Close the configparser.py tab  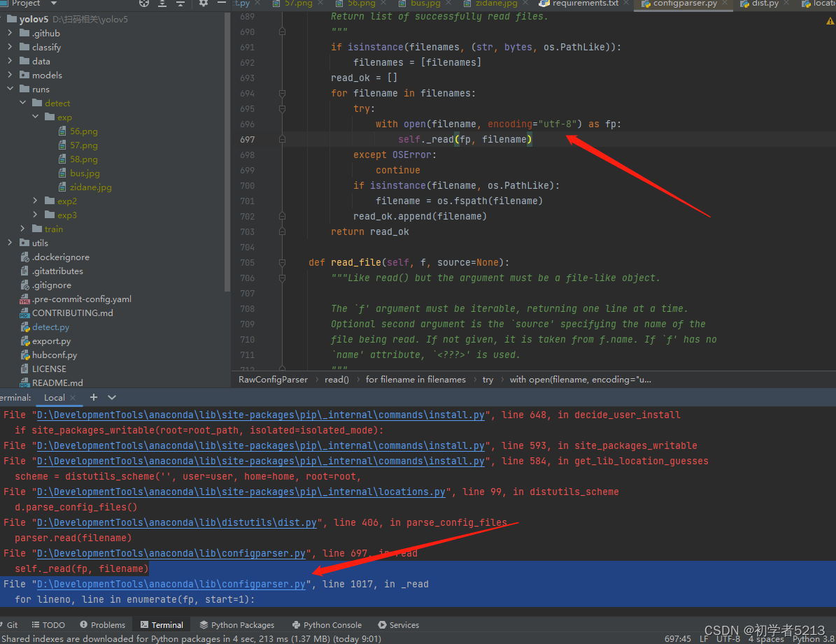725,3
